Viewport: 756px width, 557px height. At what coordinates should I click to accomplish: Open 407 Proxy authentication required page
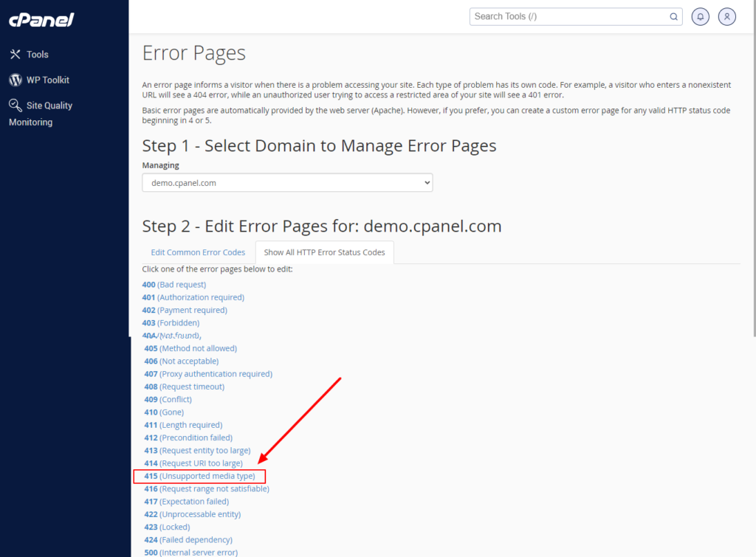(x=207, y=374)
